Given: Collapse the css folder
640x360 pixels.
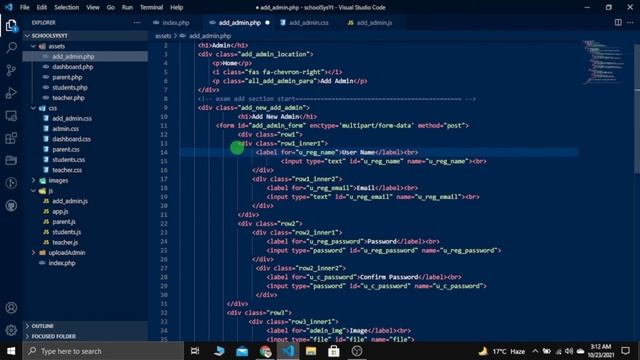Looking at the screenshot, I should coord(85,108).
